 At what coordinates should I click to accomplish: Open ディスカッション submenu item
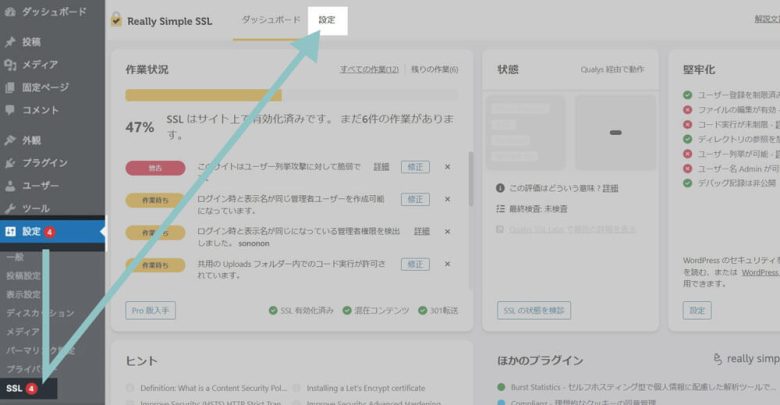click(x=40, y=313)
